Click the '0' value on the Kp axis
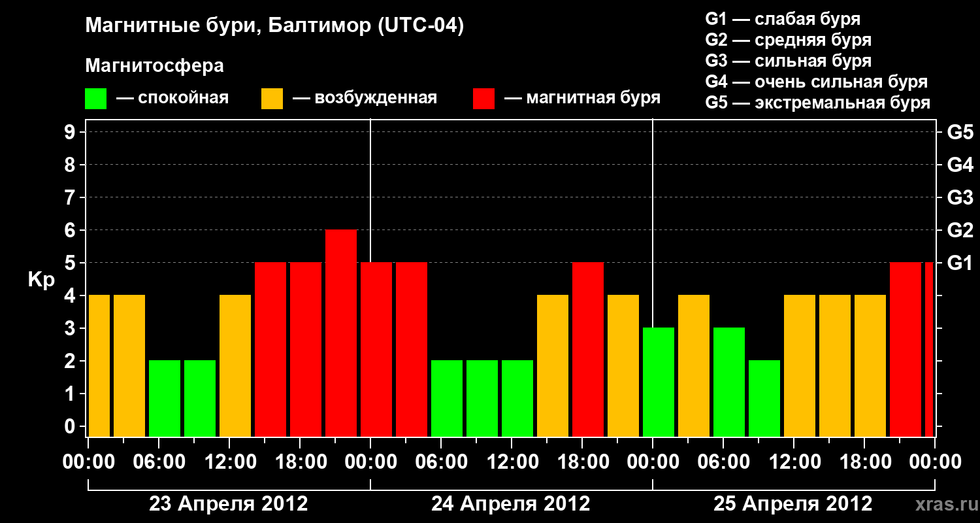This screenshot has height=523, width=980. point(71,426)
